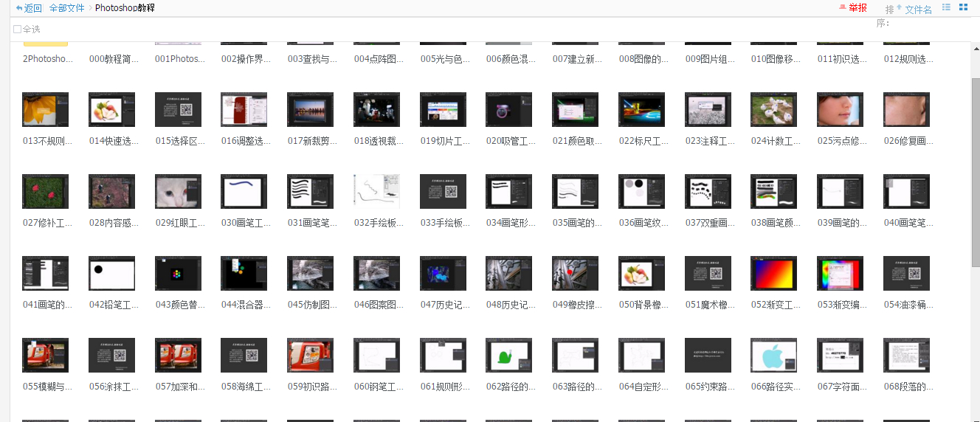Image resolution: width=980 pixels, height=422 pixels.
Task: Open the 036画笔纹 video thumbnail
Action: (x=641, y=192)
